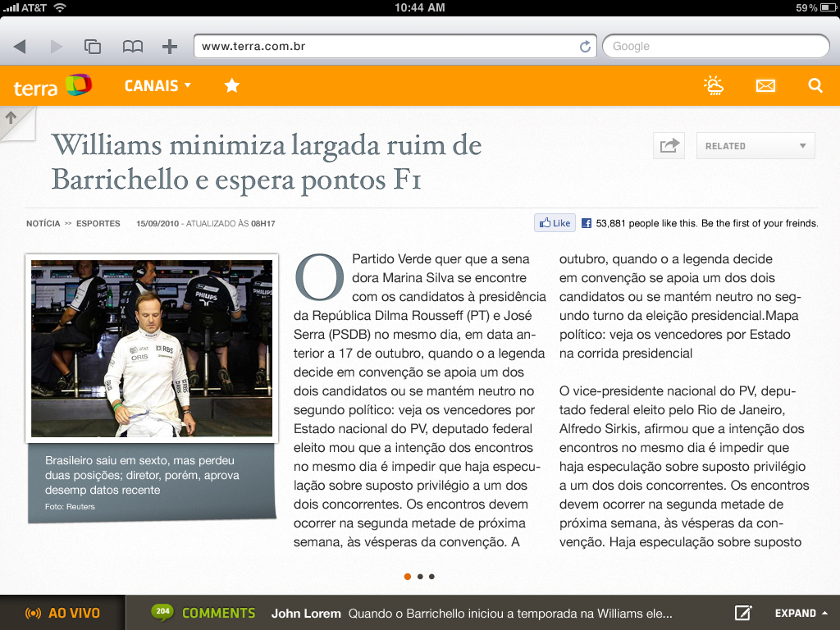Open the weather icon in Terra header
Viewport: 840px width, 630px height.
tap(714, 85)
